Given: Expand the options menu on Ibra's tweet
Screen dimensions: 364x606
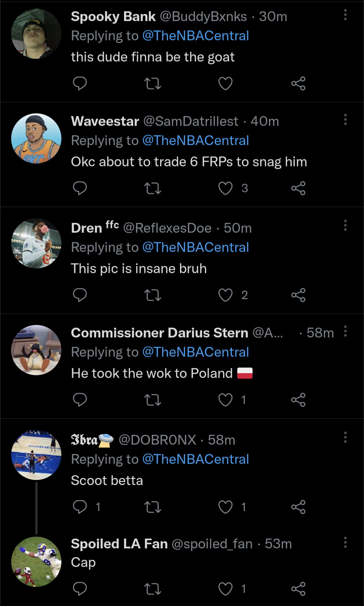Looking at the screenshot, I should pos(345,437).
